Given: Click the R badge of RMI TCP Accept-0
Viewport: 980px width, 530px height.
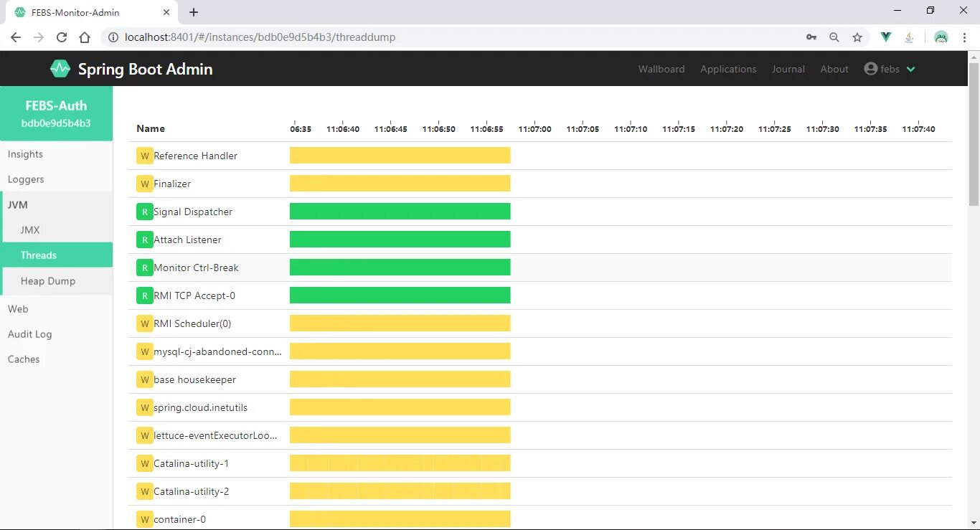Looking at the screenshot, I should click(x=145, y=295).
